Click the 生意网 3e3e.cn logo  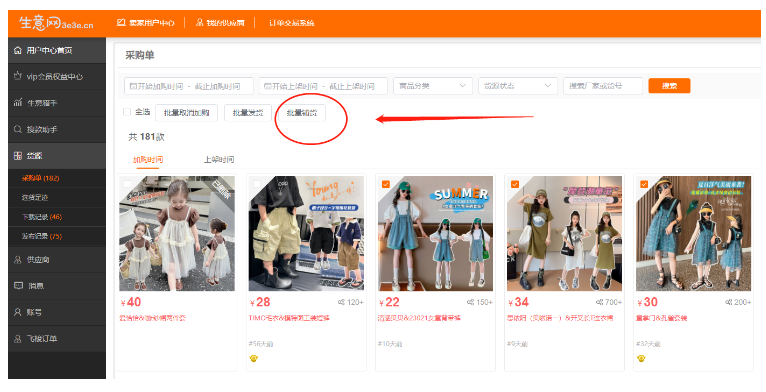(x=56, y=22)
